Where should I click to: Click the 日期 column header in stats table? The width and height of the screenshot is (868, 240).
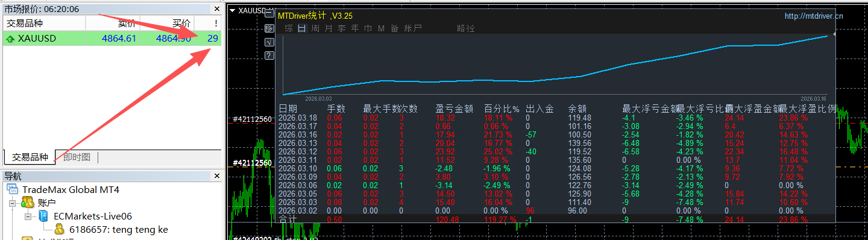(288, 109)
